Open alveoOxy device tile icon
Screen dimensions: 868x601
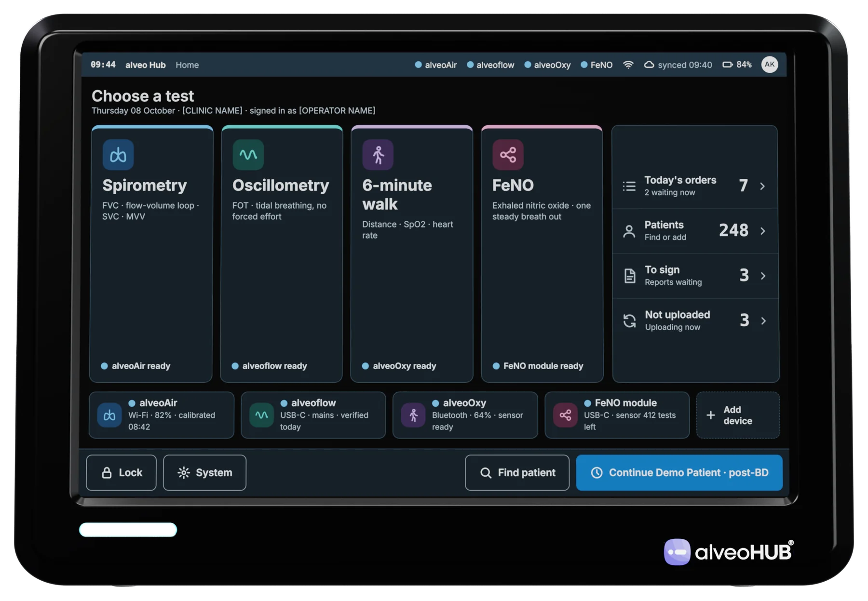coord(413,415)
